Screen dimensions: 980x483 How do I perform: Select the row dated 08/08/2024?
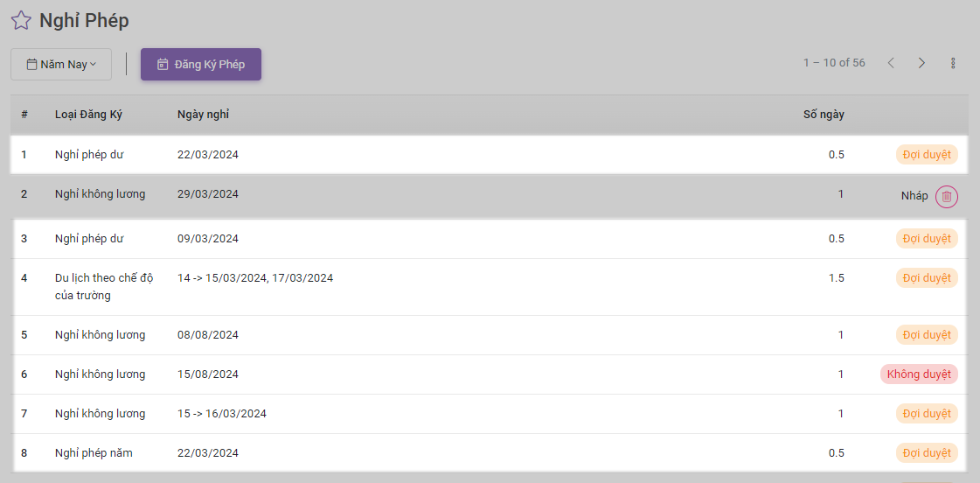(x=207, y=335)
